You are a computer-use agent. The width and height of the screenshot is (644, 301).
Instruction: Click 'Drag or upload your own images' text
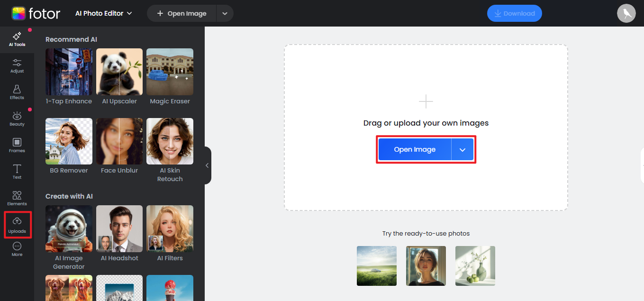coord(426,123)
